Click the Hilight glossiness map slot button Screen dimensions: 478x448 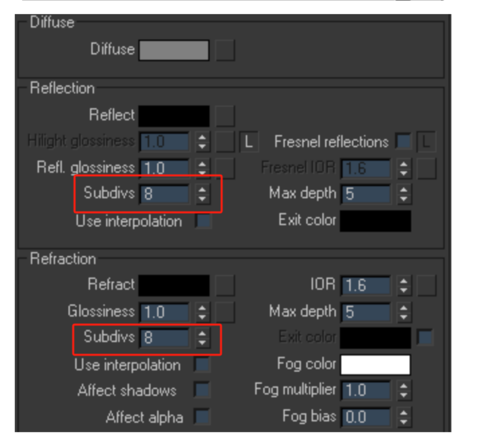pos(225,142)
